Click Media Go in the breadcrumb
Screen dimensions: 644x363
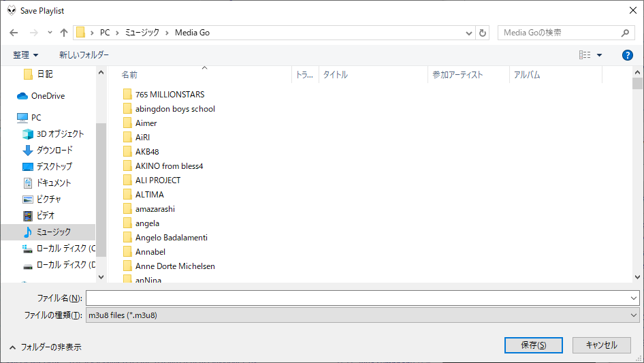(192, 33)
